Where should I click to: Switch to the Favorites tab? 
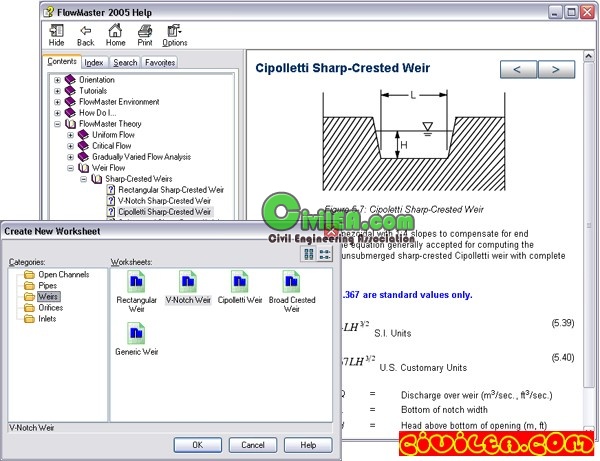click(160, 62)
